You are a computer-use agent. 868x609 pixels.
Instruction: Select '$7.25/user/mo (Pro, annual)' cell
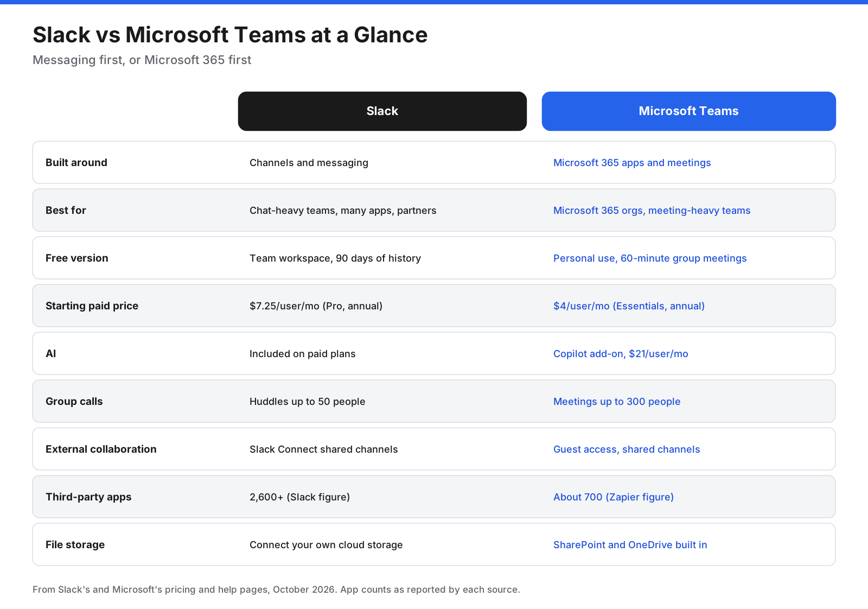(316, 306)
